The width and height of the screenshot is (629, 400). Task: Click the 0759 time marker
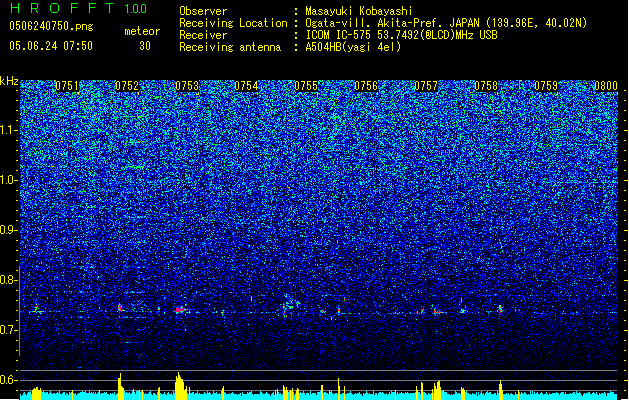[x=546, y=86]
